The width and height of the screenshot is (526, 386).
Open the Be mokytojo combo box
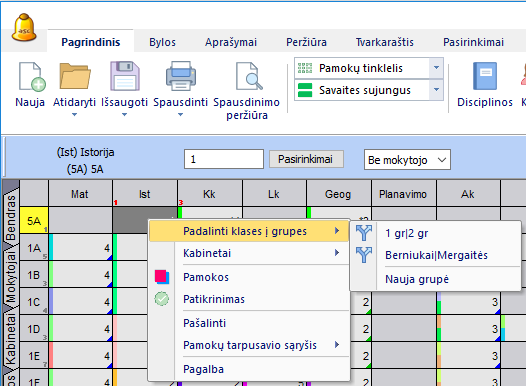(407, 160)
